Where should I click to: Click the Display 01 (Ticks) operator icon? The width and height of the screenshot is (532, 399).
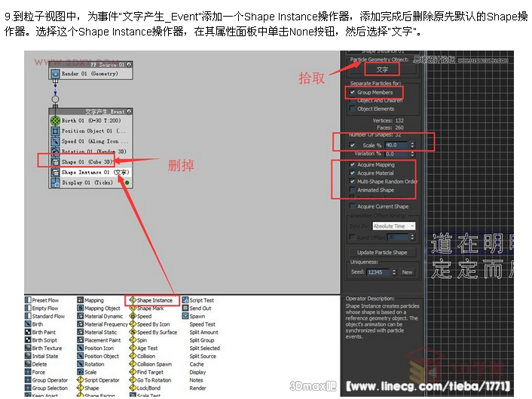pos(55,183)
